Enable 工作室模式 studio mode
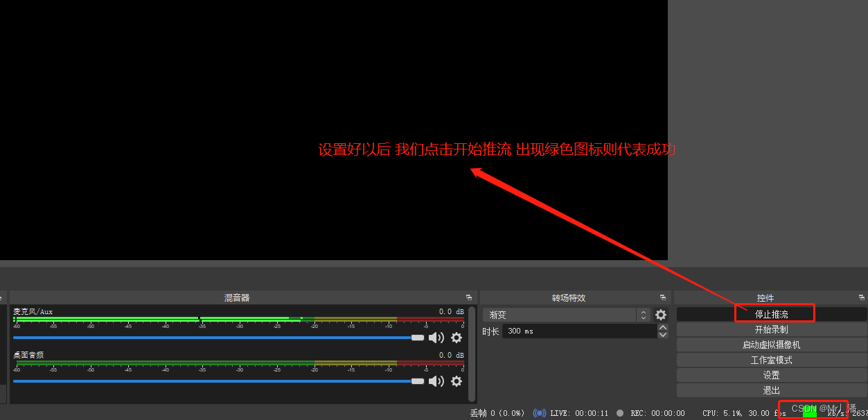 coord(772,360)
